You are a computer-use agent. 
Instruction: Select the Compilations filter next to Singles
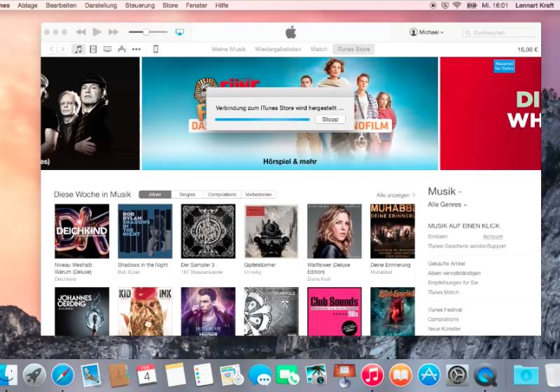[222, 195]
